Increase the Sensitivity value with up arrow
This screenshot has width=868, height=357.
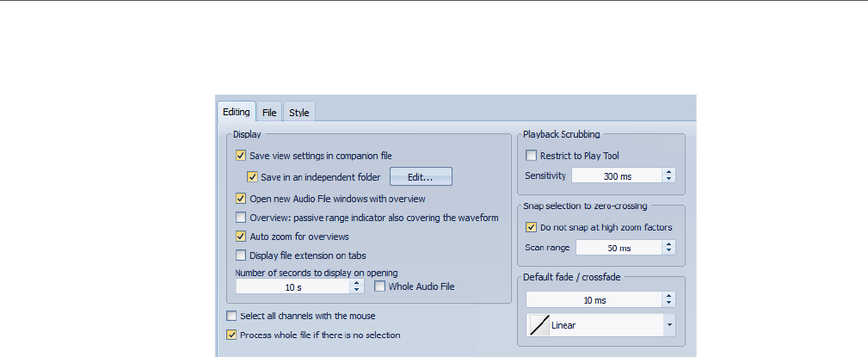(x=668, y=171)
